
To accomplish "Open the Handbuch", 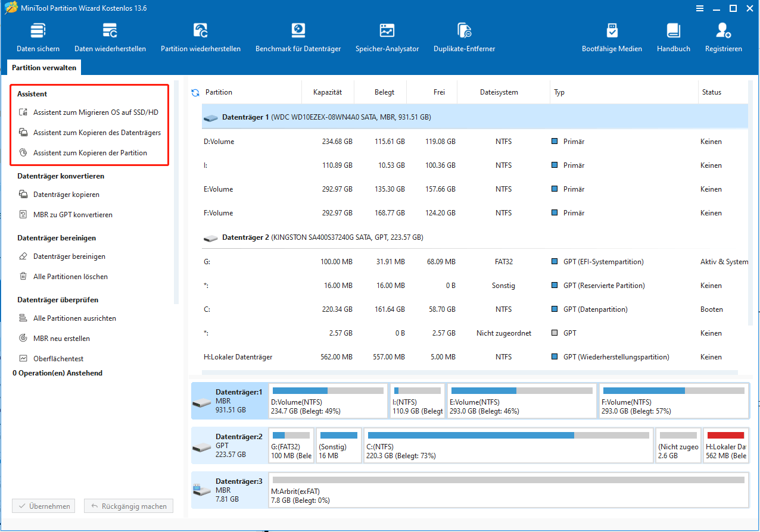I will pyautogui.click(x=674, y=38).
